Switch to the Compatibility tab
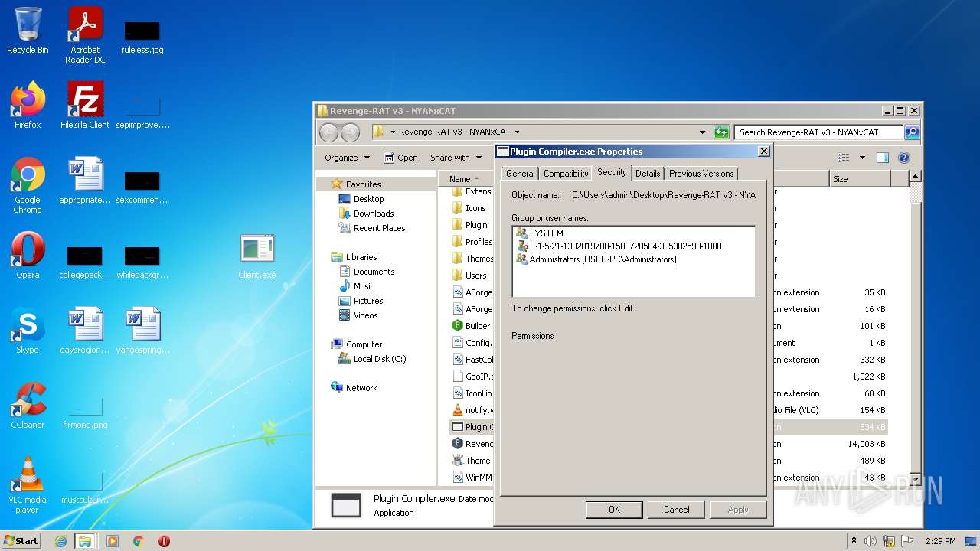The image size is (980, 551). (x=566, y=174)
